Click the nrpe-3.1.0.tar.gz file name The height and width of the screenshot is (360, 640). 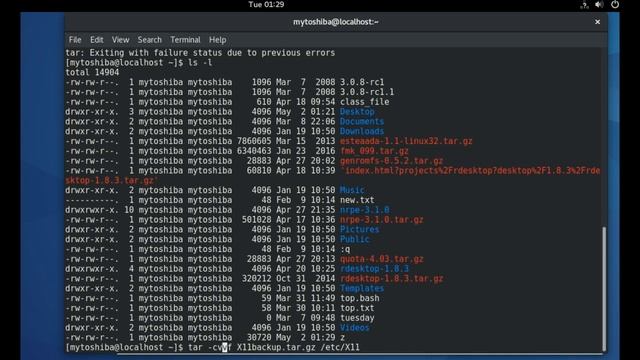(x=382, y=219)
